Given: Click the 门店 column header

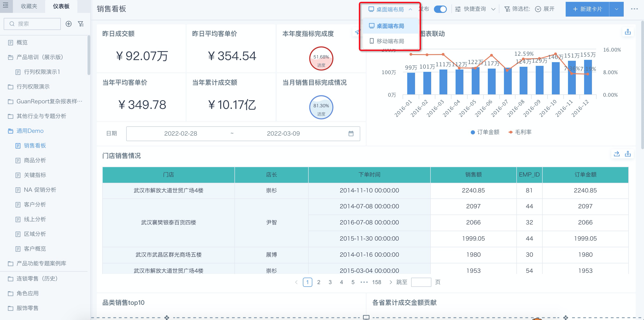Looking at the screenshot, I should [169, 175].
